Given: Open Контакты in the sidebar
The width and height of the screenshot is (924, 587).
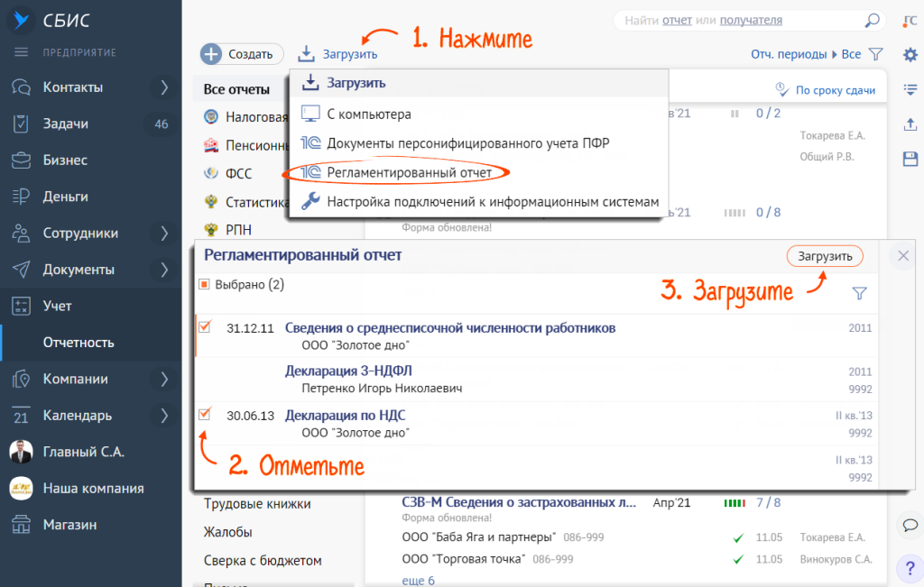Looking at the screenshot, I should pos(72,87).
